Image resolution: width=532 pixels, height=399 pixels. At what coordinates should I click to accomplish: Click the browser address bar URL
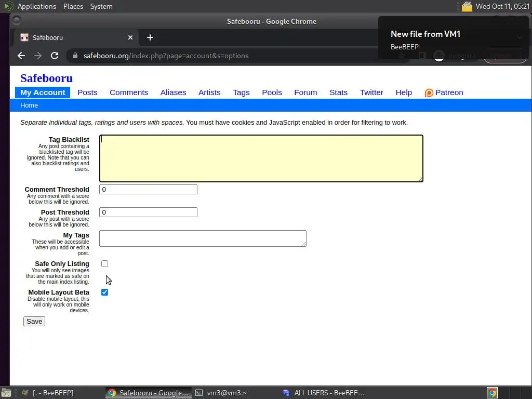[166, 56]
